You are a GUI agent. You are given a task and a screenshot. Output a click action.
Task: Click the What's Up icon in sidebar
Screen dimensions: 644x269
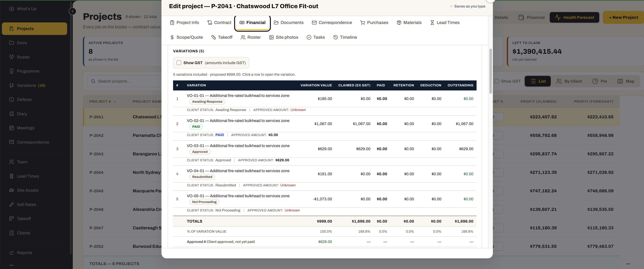11,9
